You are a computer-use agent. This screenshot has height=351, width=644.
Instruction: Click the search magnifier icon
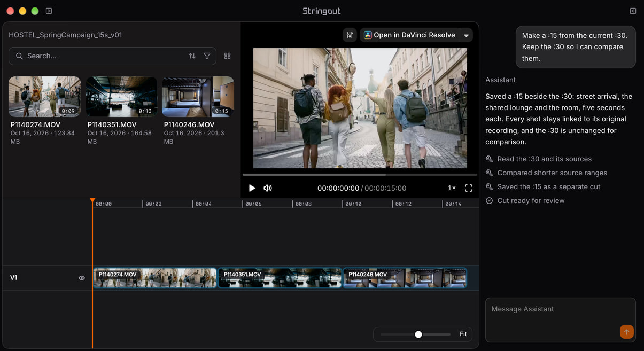[x=19, y=56]
